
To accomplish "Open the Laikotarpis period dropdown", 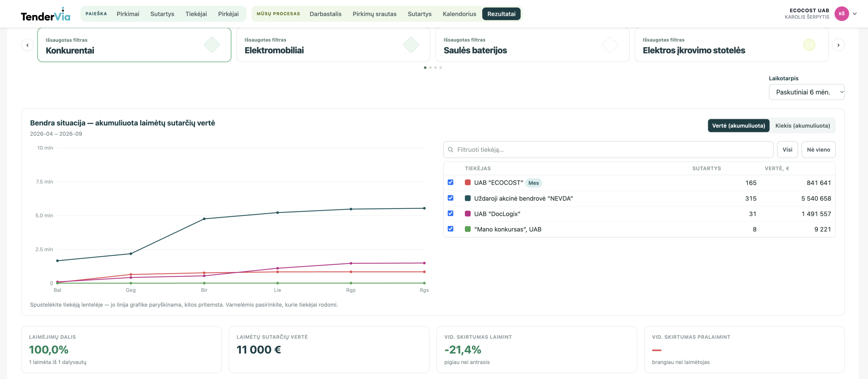I will point(807,92).
